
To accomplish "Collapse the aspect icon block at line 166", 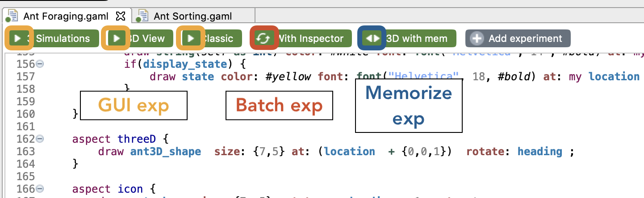I will (x=39, y=189).
